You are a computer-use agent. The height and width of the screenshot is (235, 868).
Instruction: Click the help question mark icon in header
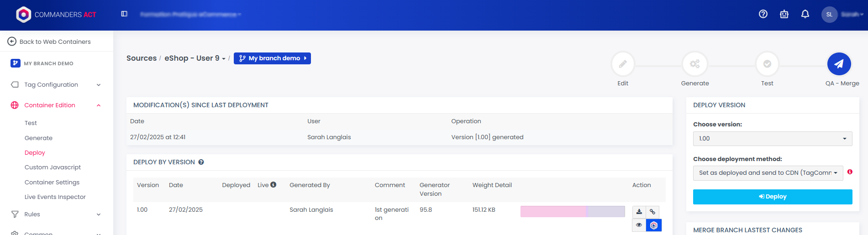pos(763,14)
